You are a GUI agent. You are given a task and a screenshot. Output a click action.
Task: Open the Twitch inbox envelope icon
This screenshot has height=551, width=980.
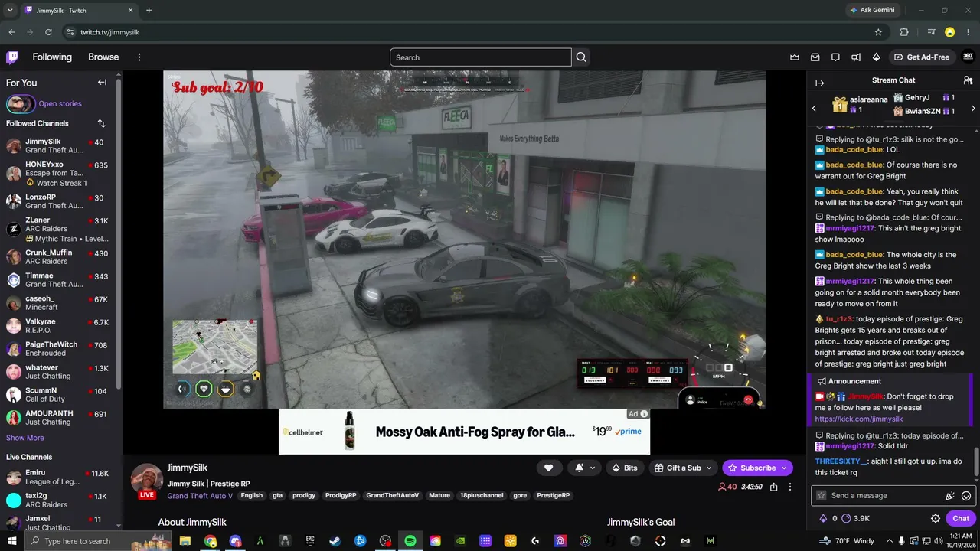[x=815, y=57]
